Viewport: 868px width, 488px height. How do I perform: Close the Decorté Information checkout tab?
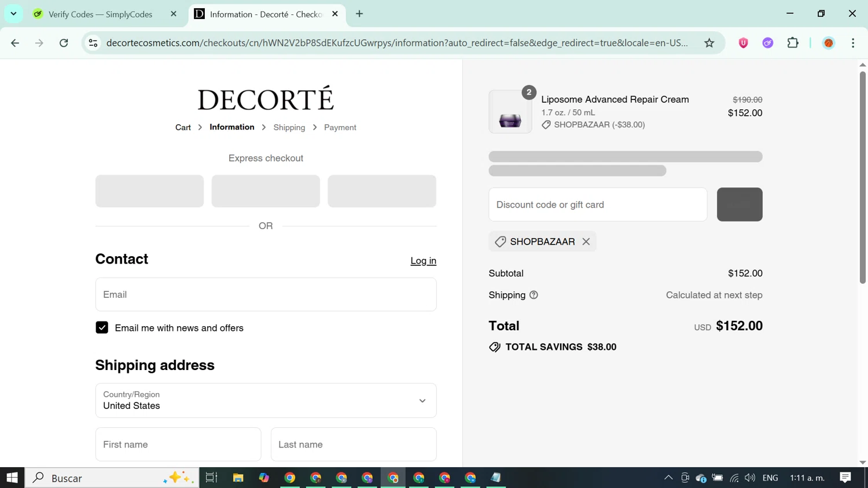tap(335, 14)
